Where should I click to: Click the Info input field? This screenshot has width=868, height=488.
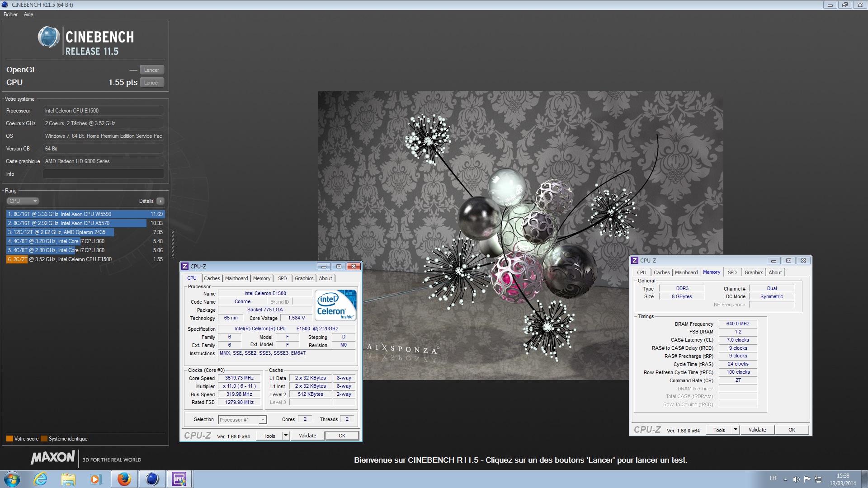104,174
